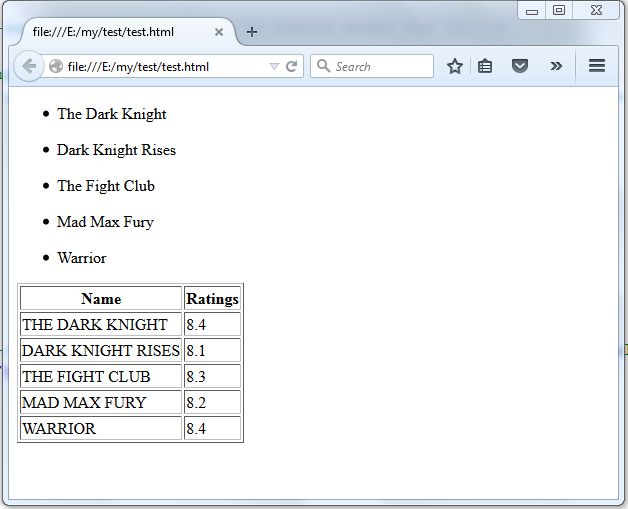Screen dimensions: 628x509
Task: Click 'Dark Knight Rises' list item
Action: (x=116, y=150)
